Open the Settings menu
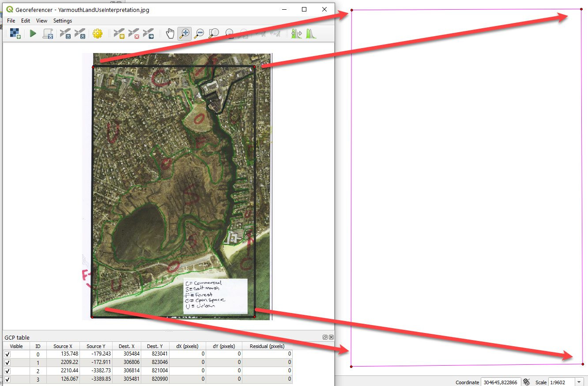588x386 pixels. [62, 21]
